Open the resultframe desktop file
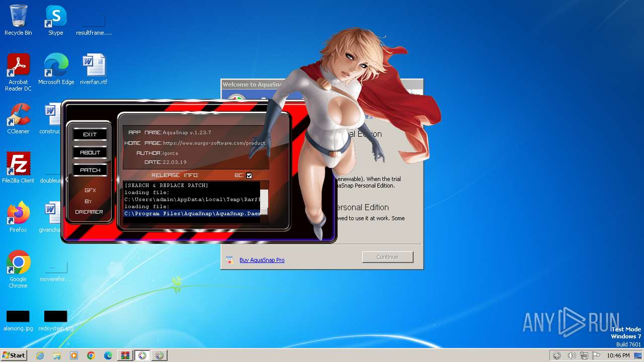This screenshot has height=362, width=644. [94, 24]
